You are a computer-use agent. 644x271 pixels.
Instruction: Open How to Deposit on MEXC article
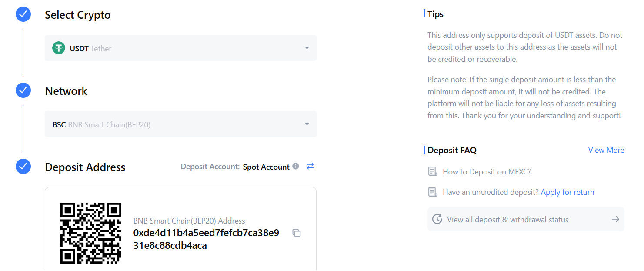coord(487,172)
